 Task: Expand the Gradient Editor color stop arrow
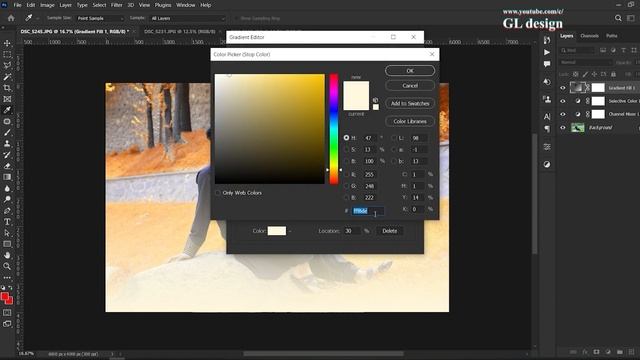point(290,231)
